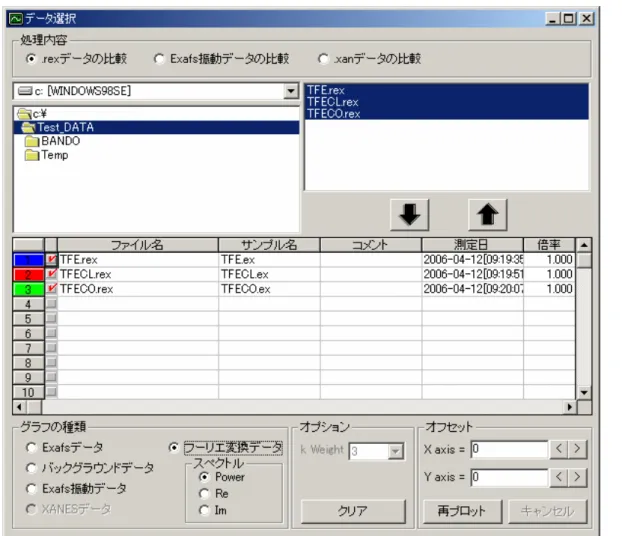Click the クリア button
Viewport: 622px width, 536px height.
[x=353, y=511]
